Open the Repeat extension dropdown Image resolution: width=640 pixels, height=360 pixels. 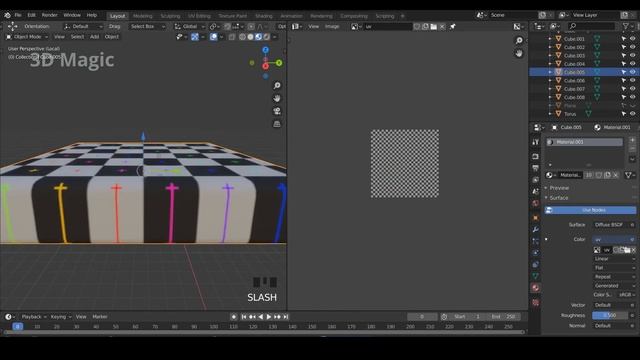[x=614, y=277]
